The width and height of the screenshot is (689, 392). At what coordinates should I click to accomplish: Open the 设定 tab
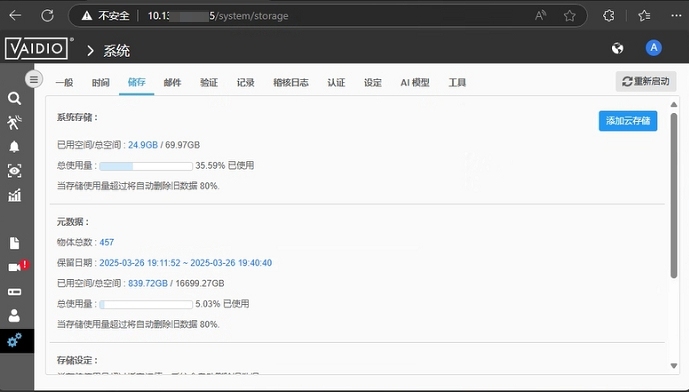pyautogui.click(x=373, y=82)
